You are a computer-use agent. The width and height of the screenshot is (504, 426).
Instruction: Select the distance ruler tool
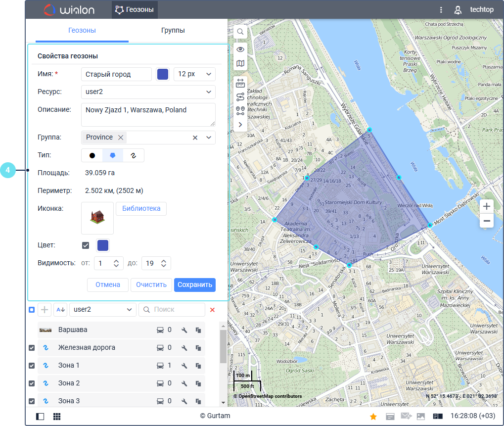tap(240, 83)
